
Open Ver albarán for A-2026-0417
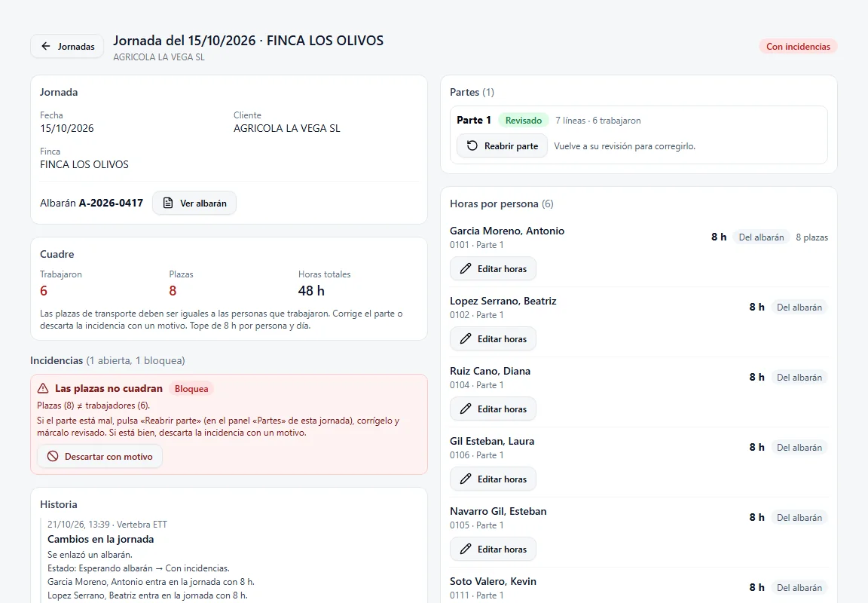pos(194,204)
